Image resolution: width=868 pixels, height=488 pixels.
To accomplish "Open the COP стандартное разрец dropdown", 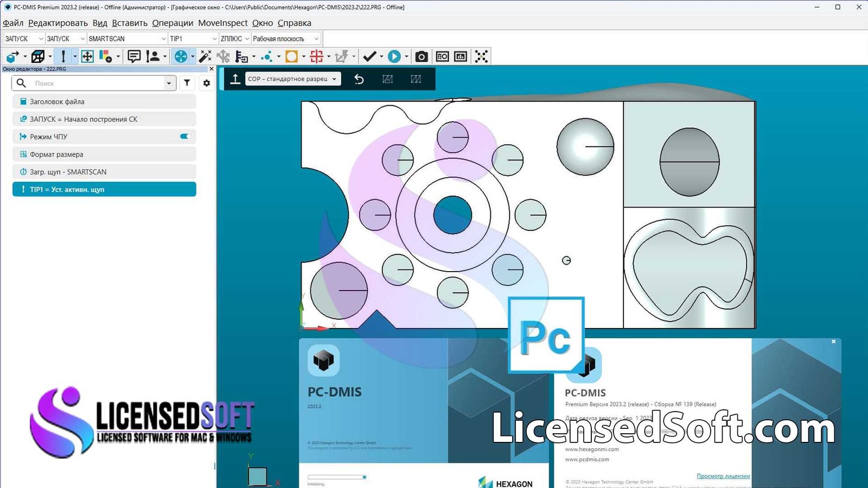I will pyautogui.click(x=293, y=79).
